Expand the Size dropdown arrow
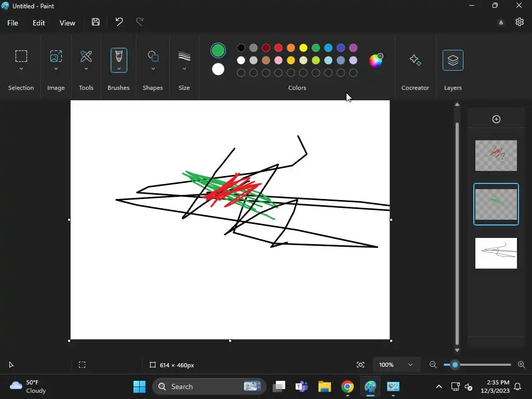 (184, 69)
